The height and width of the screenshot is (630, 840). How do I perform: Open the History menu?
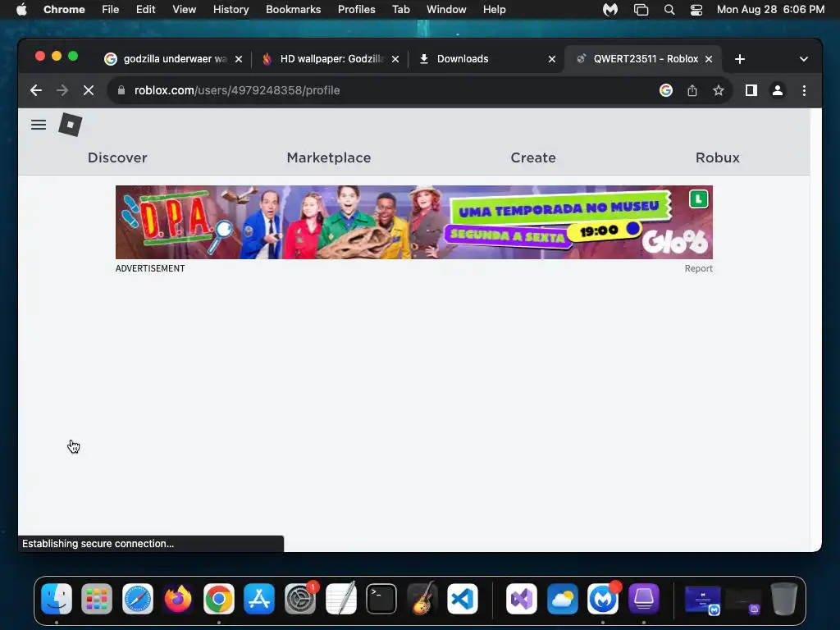click(x=231, y=10)
